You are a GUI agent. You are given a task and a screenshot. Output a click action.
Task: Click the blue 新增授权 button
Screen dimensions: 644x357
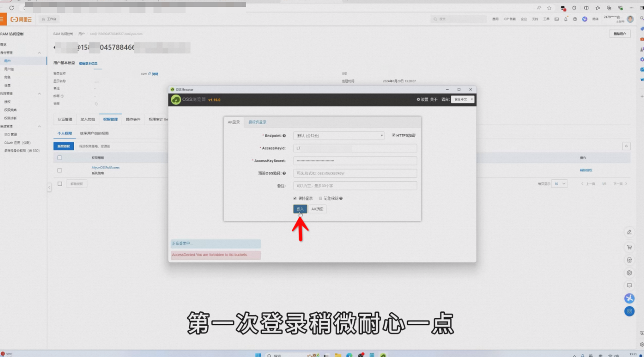point(64,146)
